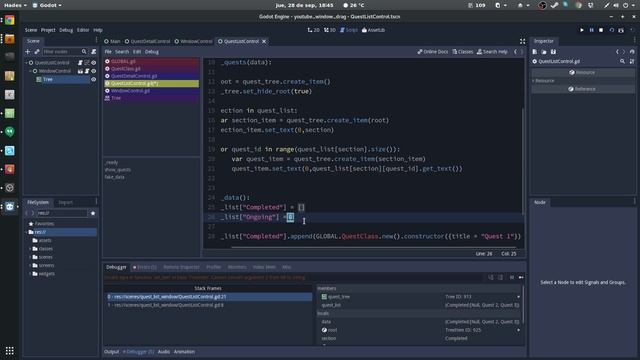The height and width of the screenshot is (360, 640).
Task: Play the project with the play icon
Action: tap(582, 30)
